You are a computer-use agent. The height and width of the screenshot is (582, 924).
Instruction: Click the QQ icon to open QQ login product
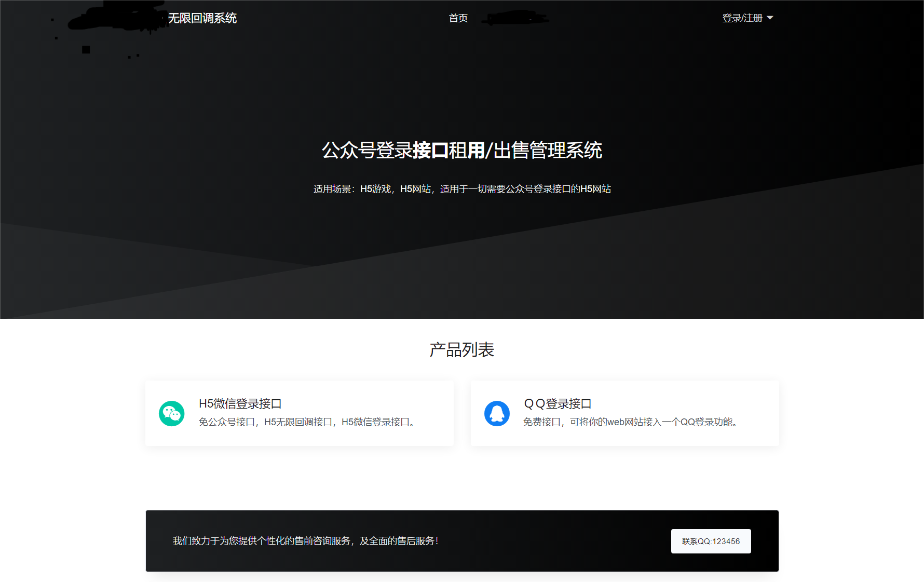pos(497,413)
